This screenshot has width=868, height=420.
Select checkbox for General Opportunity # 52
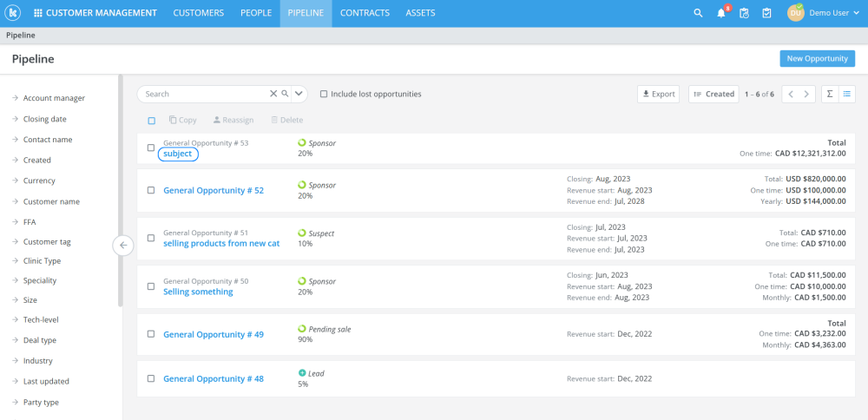pos(151,190)
